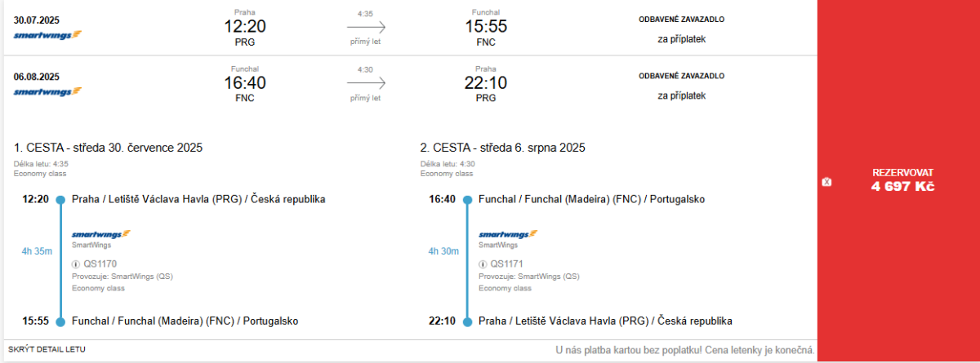The height and width of the screenshot is (363, 980).
Task: Click the Smartwings logo above QS1171
Action: [508, 234]
